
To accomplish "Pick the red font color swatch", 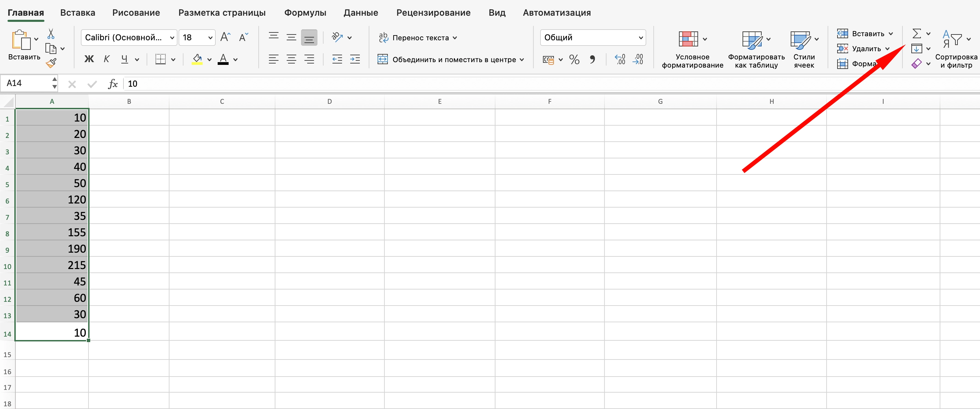I will pyautogui.click(x=224, y=59).
